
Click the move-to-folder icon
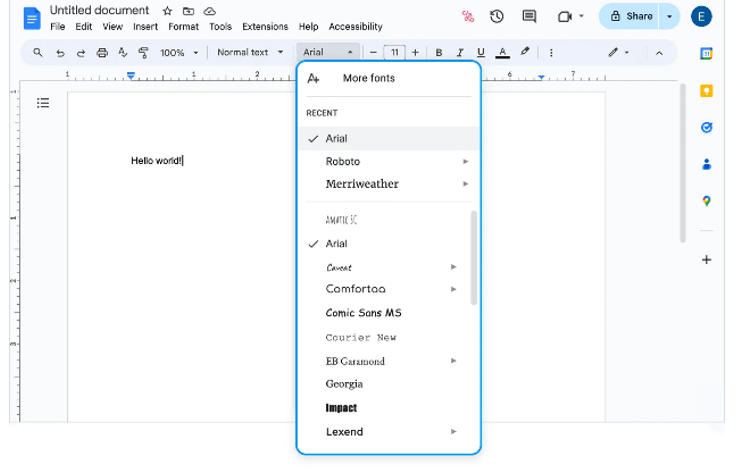click(x=188, y=11)
